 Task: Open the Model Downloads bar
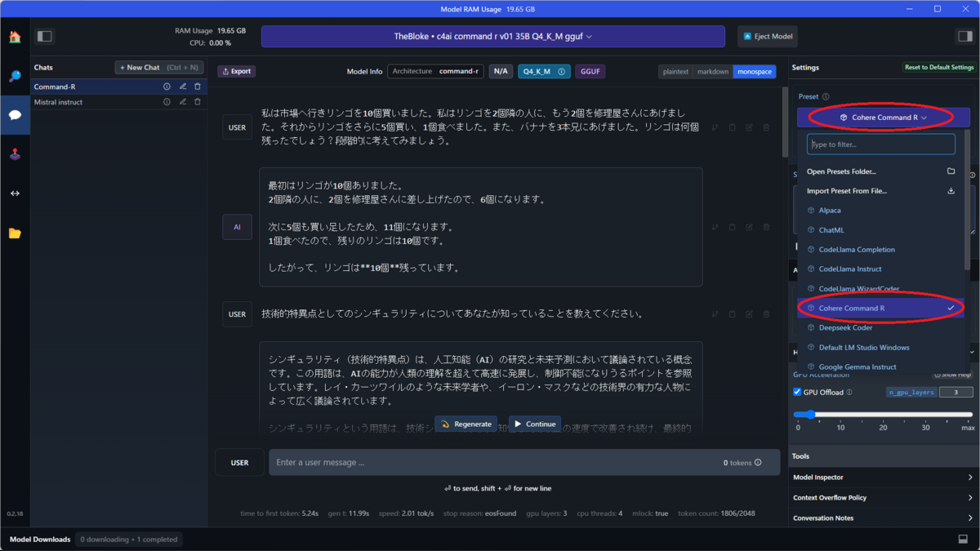(x=40, y=540)
